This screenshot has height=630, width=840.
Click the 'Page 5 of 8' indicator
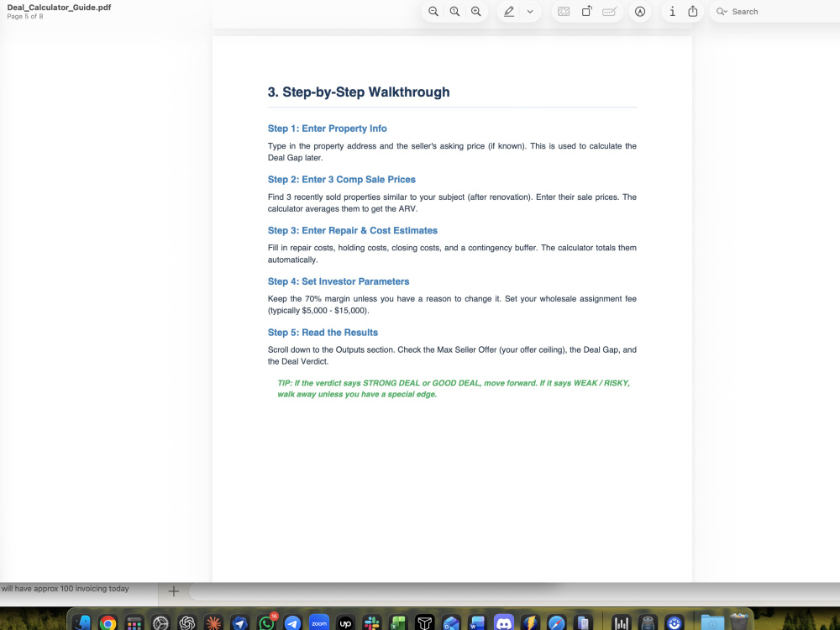click(x=25, y=17)
